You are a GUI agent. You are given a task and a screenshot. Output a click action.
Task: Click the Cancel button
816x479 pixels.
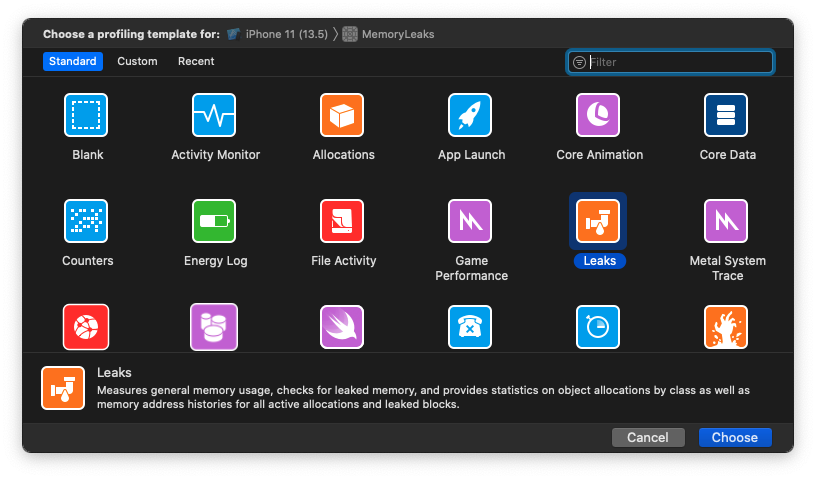(x=648, y=437)
